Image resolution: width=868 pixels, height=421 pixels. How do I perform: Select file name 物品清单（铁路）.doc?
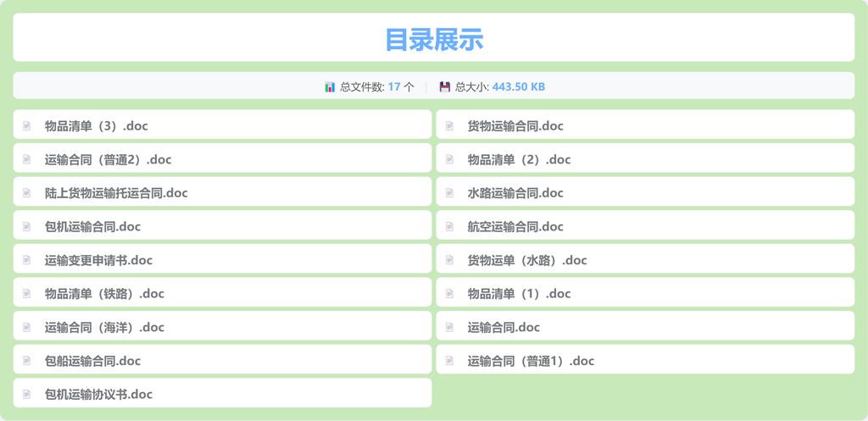click(104, 294)
